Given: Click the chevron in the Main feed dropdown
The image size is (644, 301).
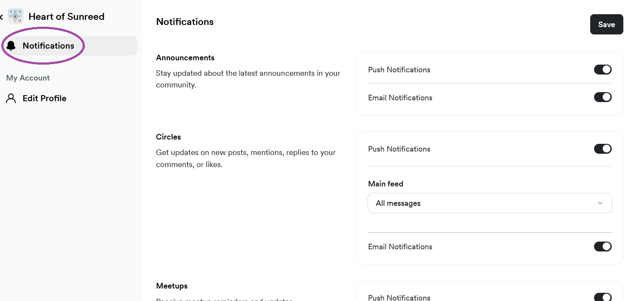Looking at the screenshot, I should tap(600, 203).
